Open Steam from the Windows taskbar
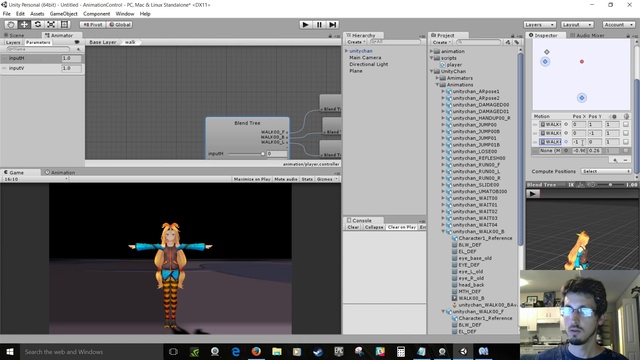The width and height of the screenshot is (640, 360). pyautogui.click(x=318, y=351)
